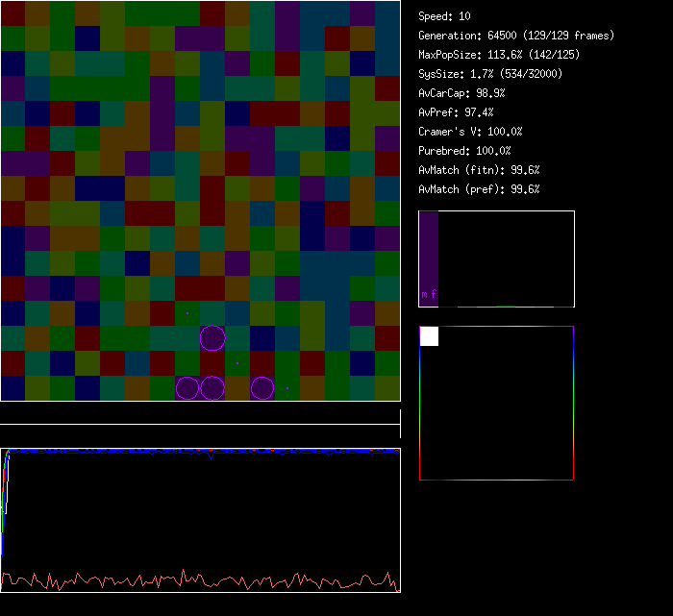Click the SysSize 1.7% statistic line
Screen dimensions: 673x616
(x=488, y=74)
